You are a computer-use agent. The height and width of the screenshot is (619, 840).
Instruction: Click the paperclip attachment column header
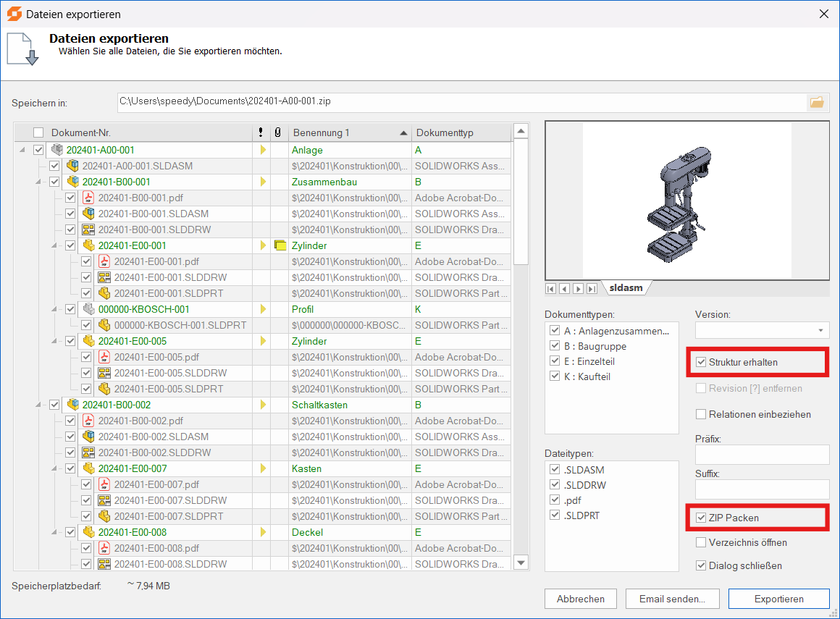(277, 133)
